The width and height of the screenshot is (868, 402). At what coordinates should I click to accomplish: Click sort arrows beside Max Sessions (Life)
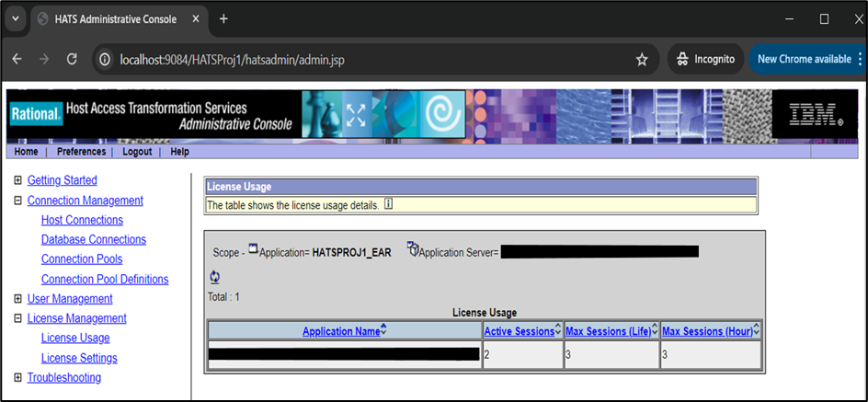tap(655, 331)
